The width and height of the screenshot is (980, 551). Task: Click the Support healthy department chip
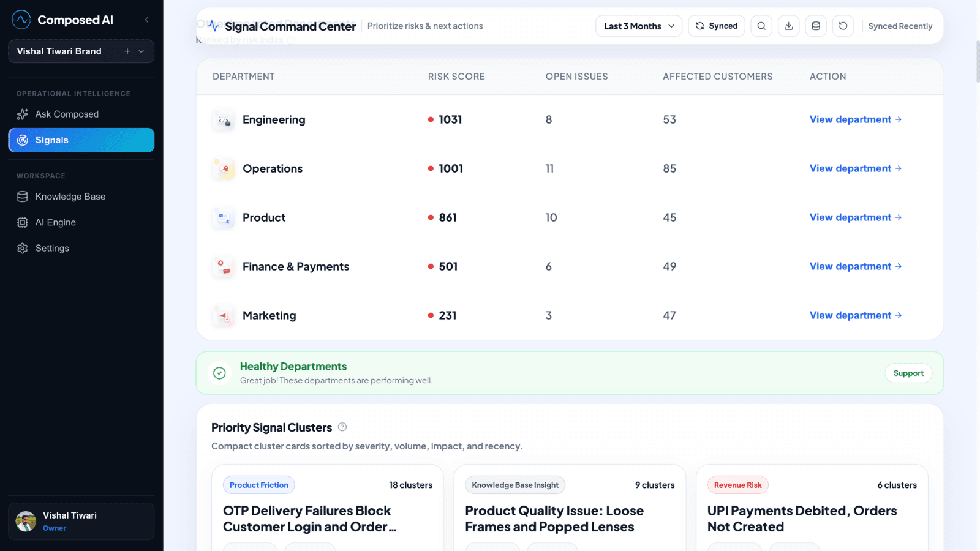click(x=908, y=373)
